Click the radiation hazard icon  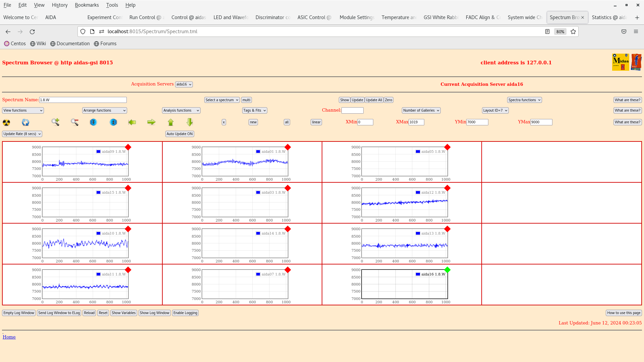tap(6, 122)
